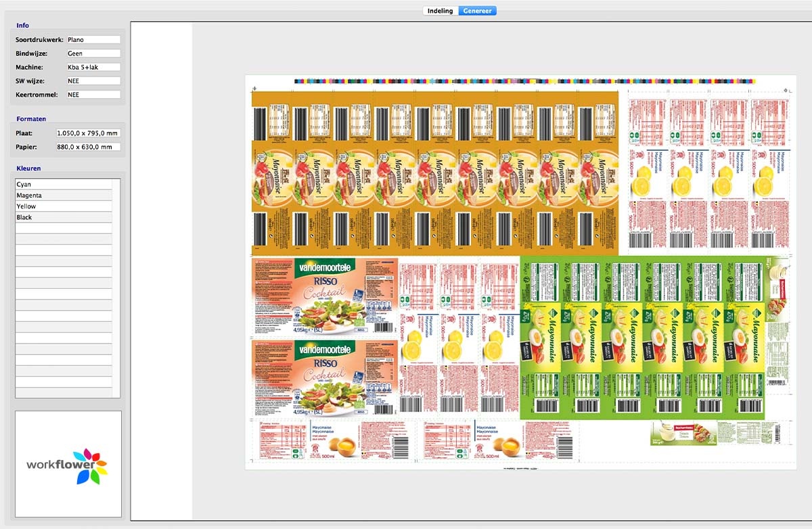Select the Keertrommel value field

click(x=93, y=95)
